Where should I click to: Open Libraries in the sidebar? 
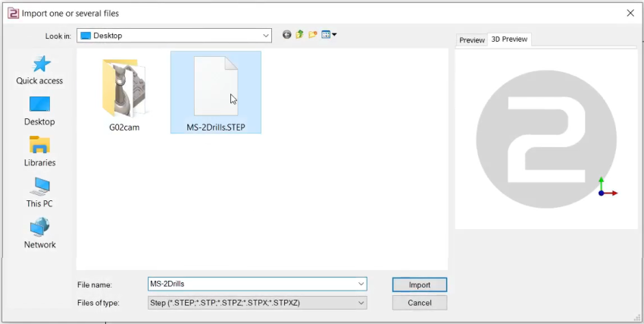pyautogui.click(x=39, y=152)
